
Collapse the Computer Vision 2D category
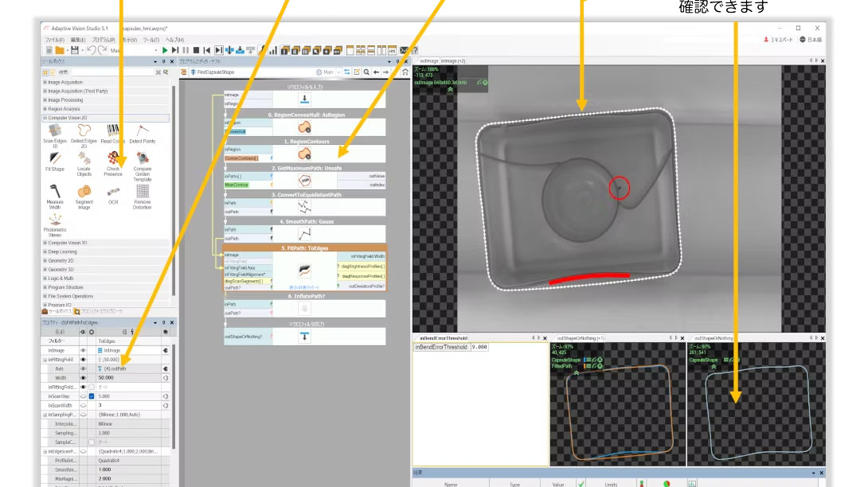coord(45,118)
